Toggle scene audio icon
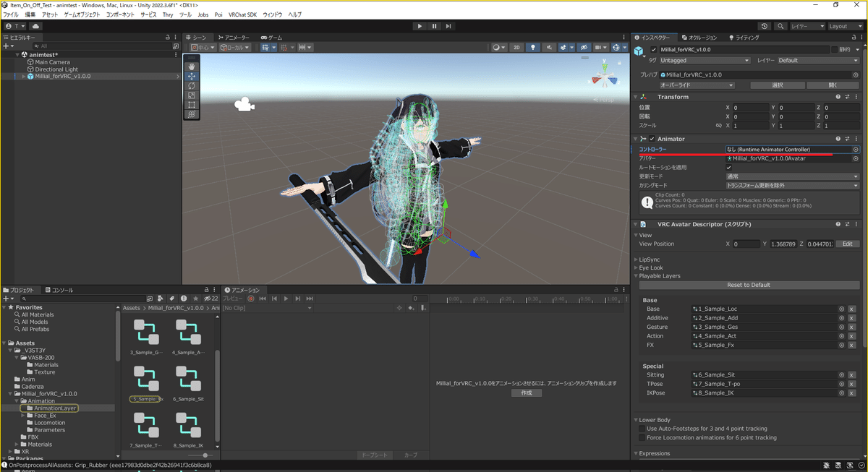 [548, 47]
